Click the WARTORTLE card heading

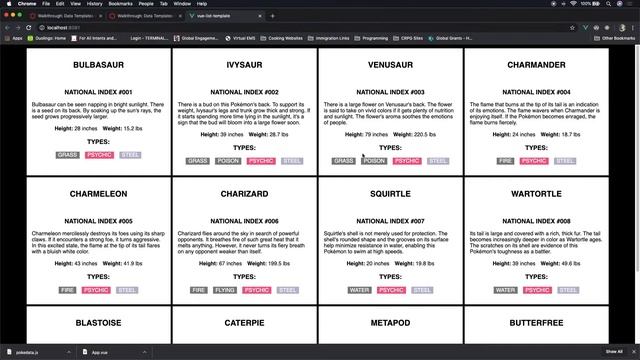[x=536, y=194]
